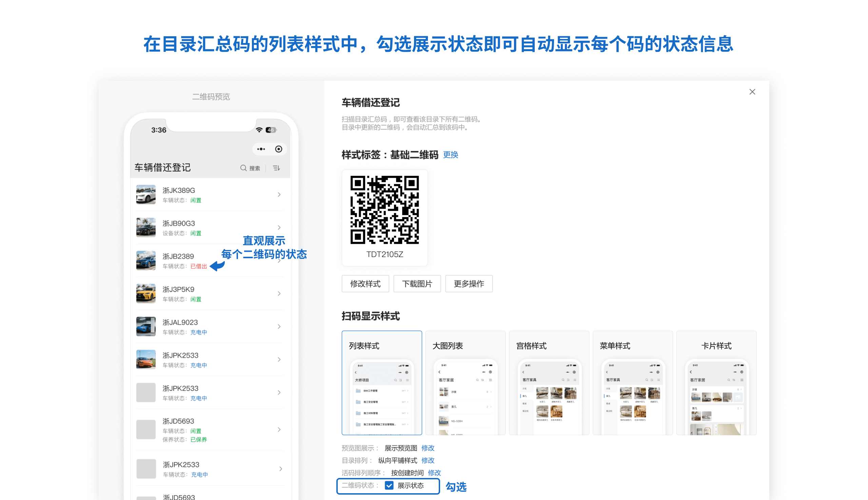Click 修改 next to 纵向平铺样式
The image size is (868, 500).
pyautogui.click(x=428, y=460)
